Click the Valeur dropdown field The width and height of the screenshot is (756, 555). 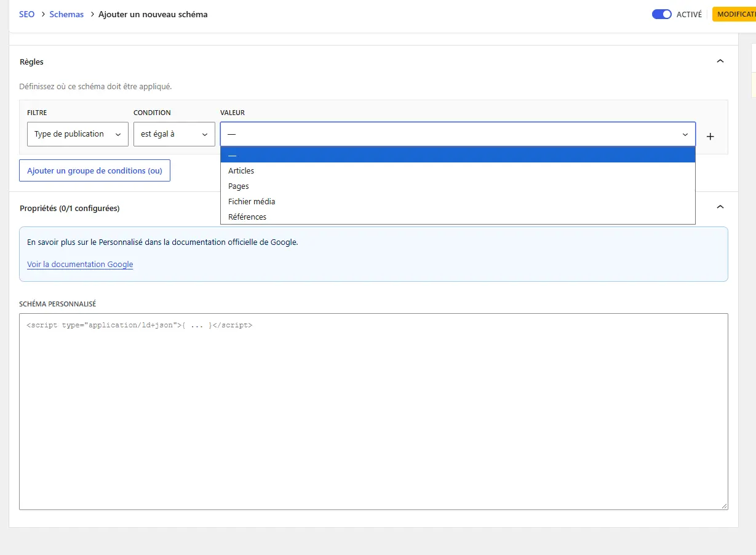click(x=458, y=134)
